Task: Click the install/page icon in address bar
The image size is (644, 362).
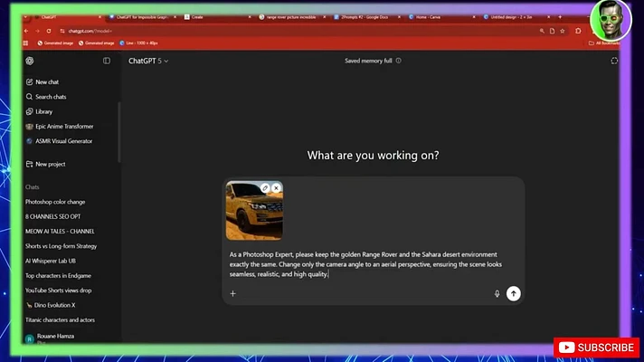Action: (552, 32)
